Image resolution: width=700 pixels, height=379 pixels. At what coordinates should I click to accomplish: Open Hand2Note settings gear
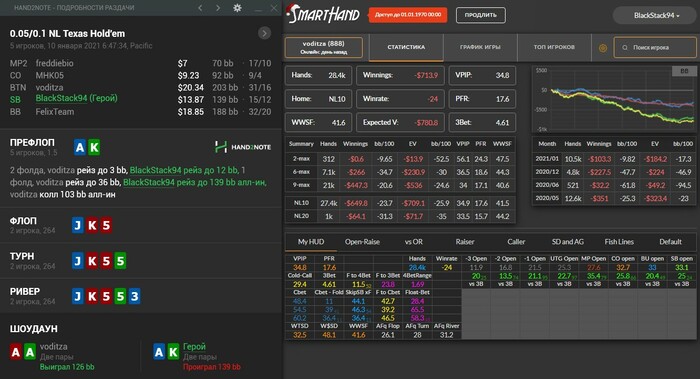click(238, 8)
